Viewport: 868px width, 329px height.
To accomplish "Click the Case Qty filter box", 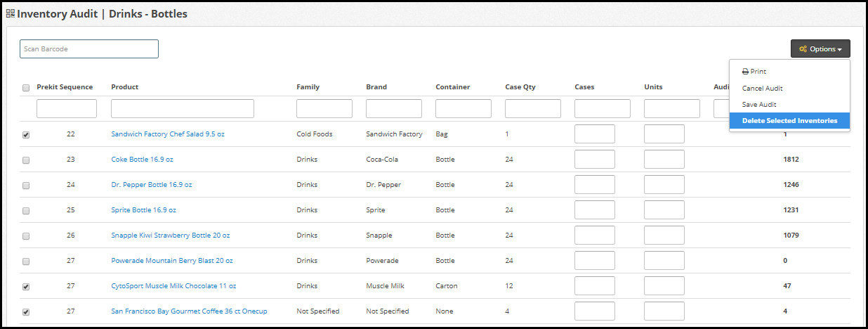I will coord(533,108).
